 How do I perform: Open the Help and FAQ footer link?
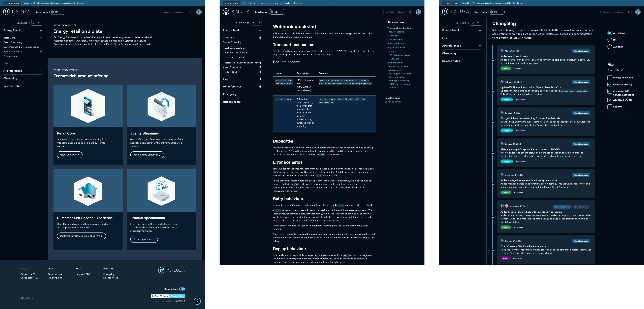pos(83,274)
